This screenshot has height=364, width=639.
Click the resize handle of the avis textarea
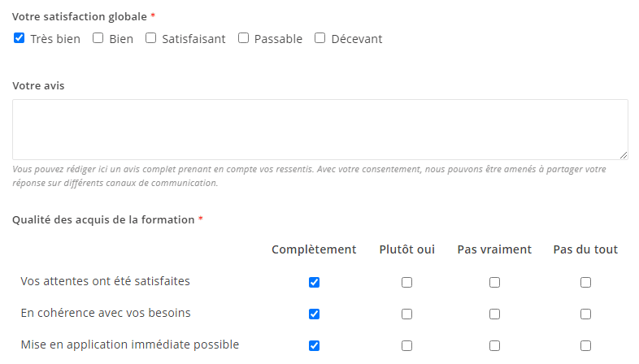pyautogui.click(x=624, y=155)
